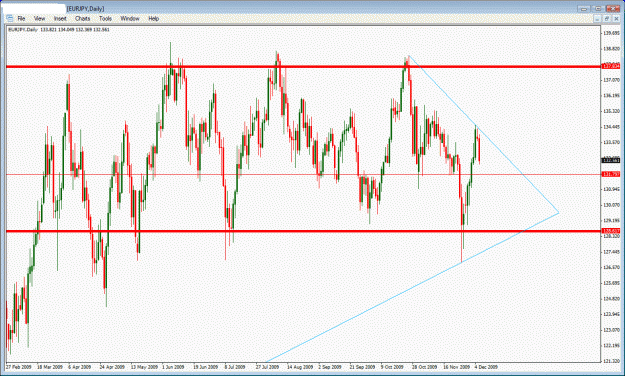This screenshot has width=625, height=376.
Task: Click the 6 Apr 2009 date label
Action: [x=80, y=367]
